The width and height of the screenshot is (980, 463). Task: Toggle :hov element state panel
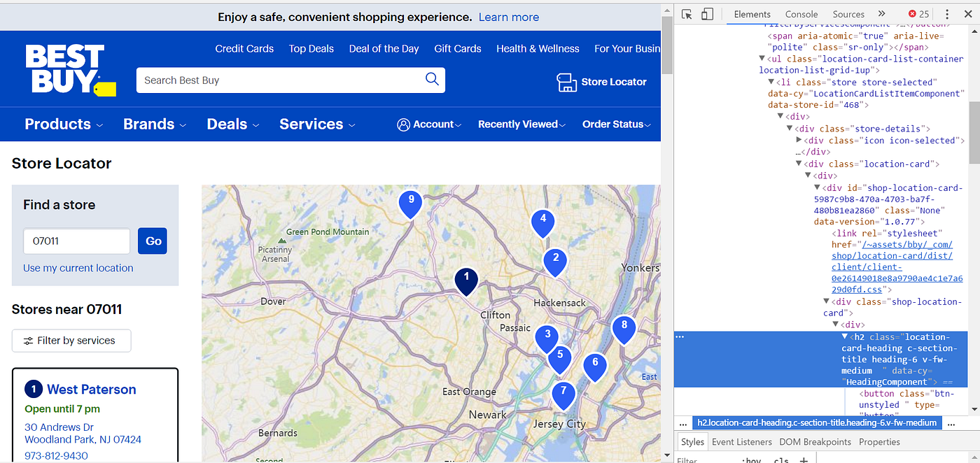click(x=751, y=460)
